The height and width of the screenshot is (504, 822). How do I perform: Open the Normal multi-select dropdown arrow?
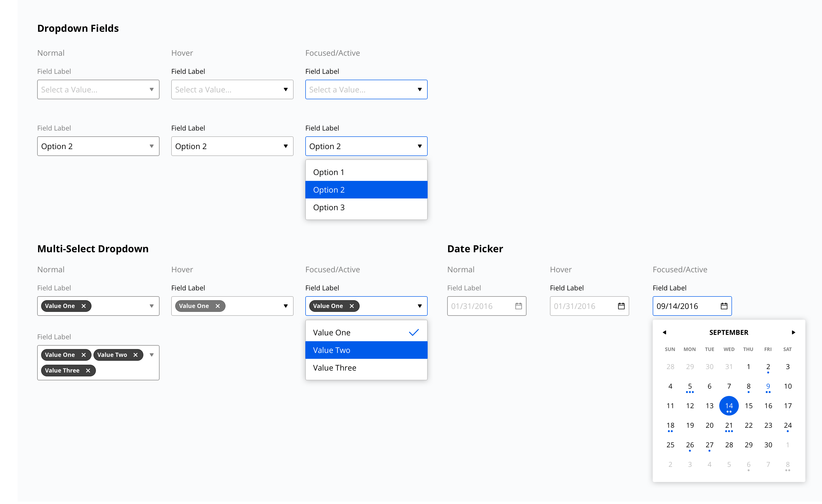(152, 306)
